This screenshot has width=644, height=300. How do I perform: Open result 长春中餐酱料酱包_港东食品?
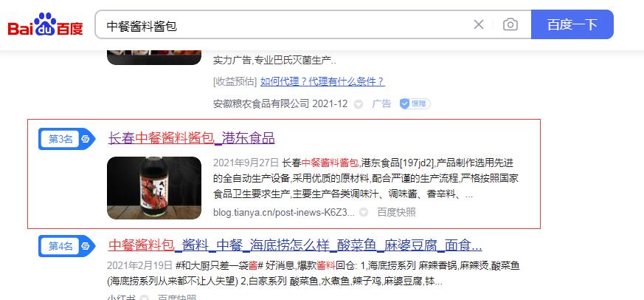pos(191,138)
